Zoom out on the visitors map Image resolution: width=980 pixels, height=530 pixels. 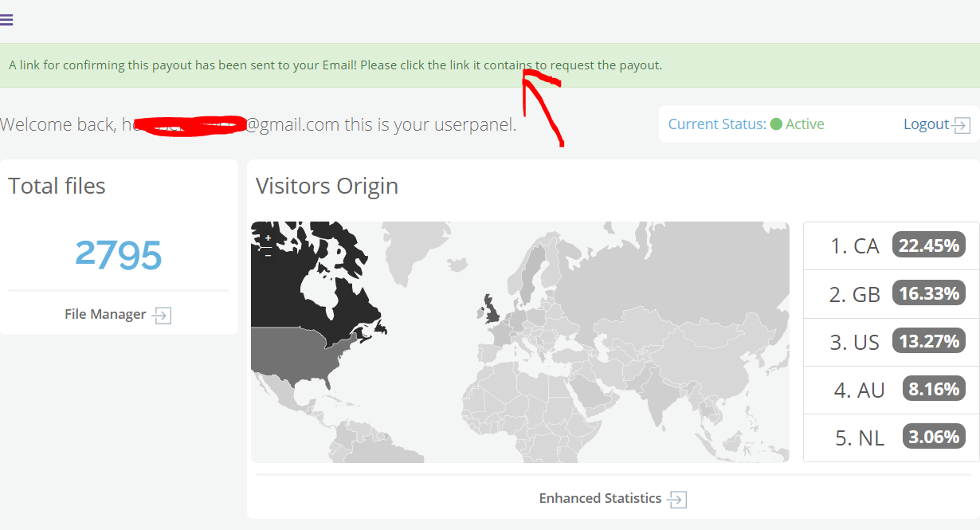[268, 255]
